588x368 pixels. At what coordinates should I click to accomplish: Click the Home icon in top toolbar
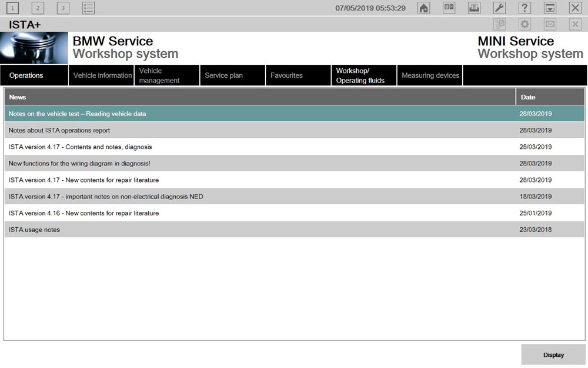pos(423,8)
